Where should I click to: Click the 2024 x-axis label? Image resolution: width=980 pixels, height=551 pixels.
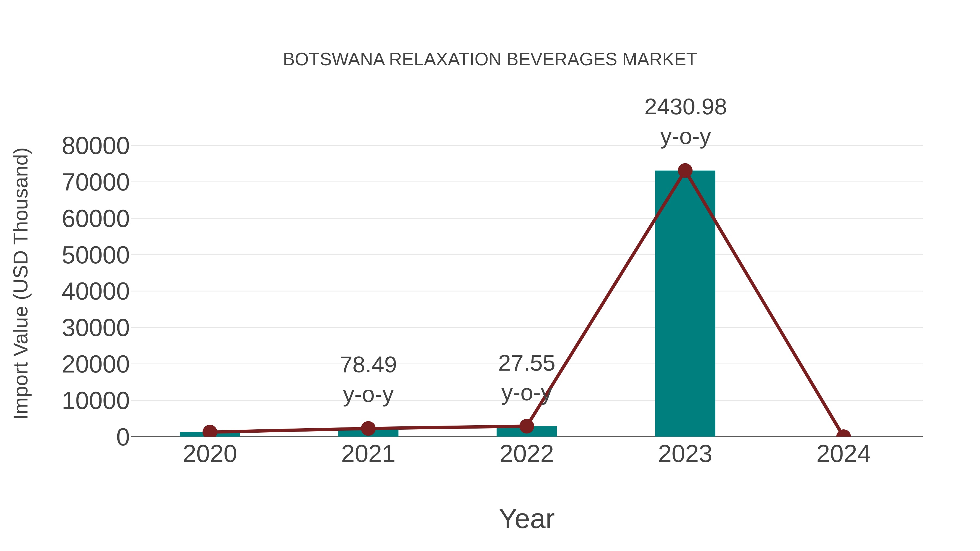[x=843, y=454]
